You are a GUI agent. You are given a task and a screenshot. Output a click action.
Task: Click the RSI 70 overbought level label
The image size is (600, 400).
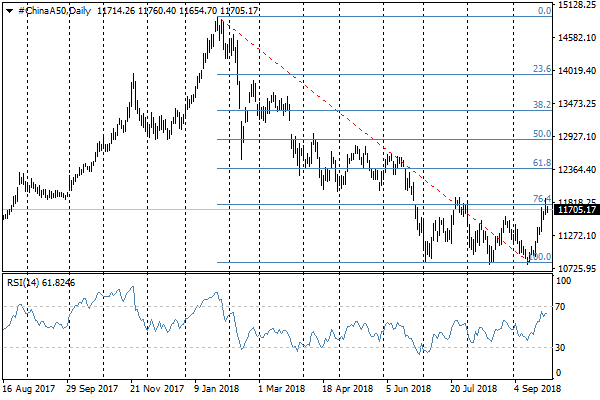pyautogui.click(x=563, y=306)
